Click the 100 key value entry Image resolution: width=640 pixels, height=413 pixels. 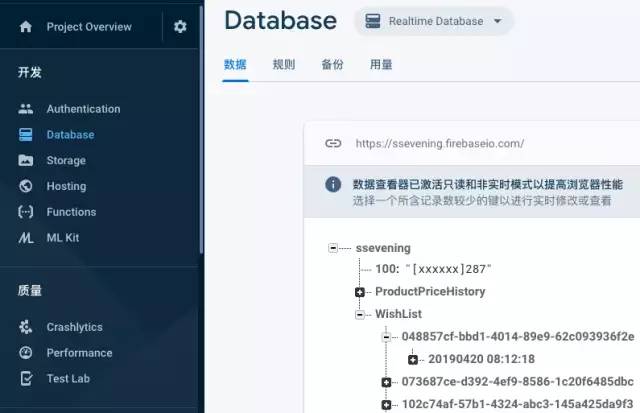tap(433, 269)
